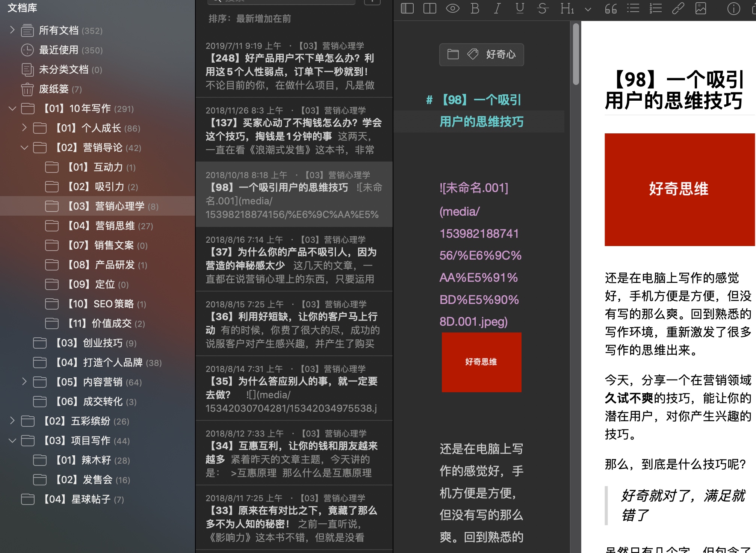Screen dimensions: 756x553
Task: Expand the 【01】个人成长 folder
Action: coord(24,128)
